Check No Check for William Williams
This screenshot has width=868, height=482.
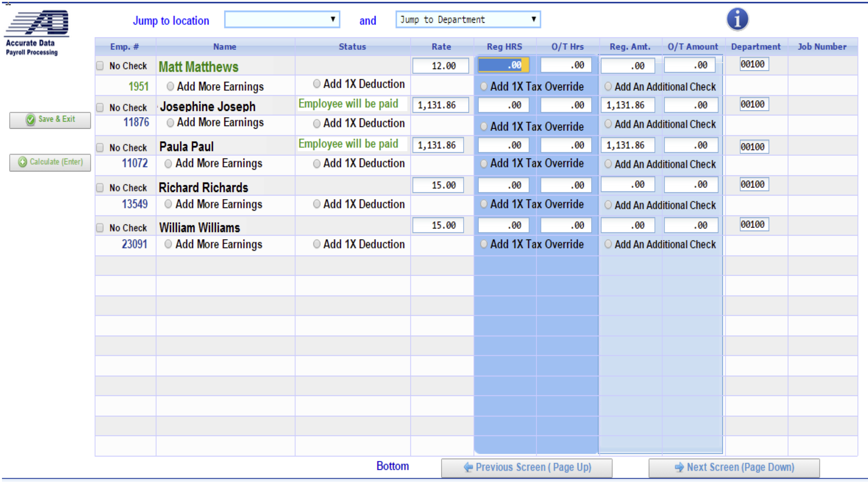(100, 228)
